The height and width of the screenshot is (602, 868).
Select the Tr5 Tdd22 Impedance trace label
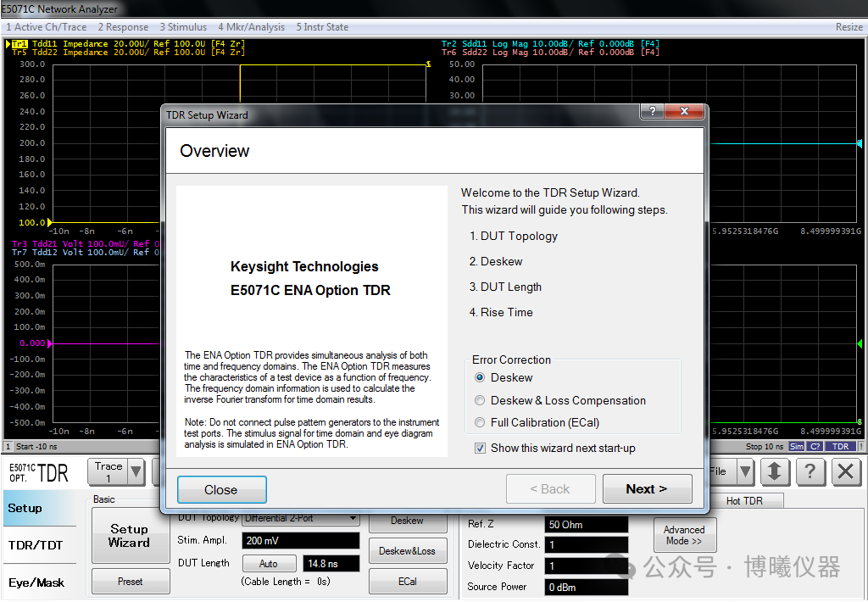[128, 53]
